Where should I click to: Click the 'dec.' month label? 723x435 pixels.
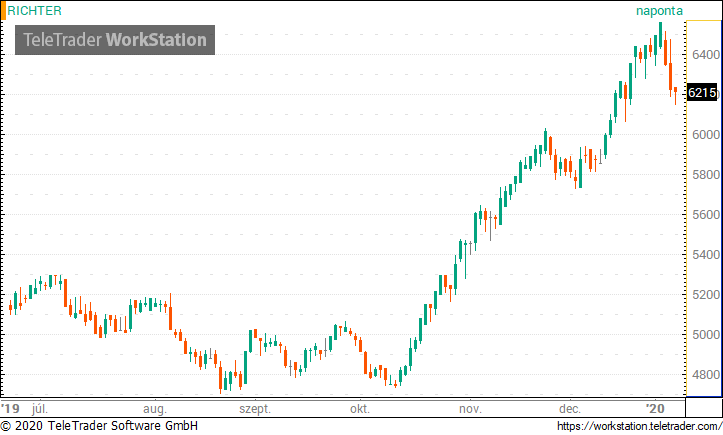point(569,409)
